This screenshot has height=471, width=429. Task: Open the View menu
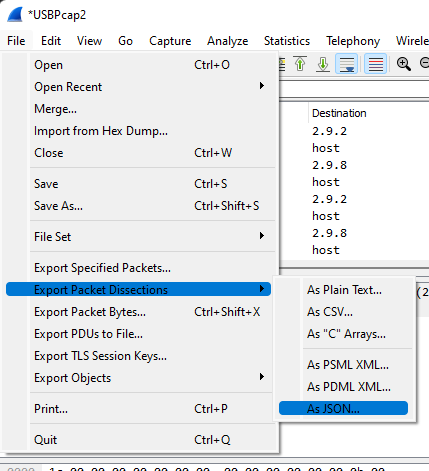(x=89, y=41)
